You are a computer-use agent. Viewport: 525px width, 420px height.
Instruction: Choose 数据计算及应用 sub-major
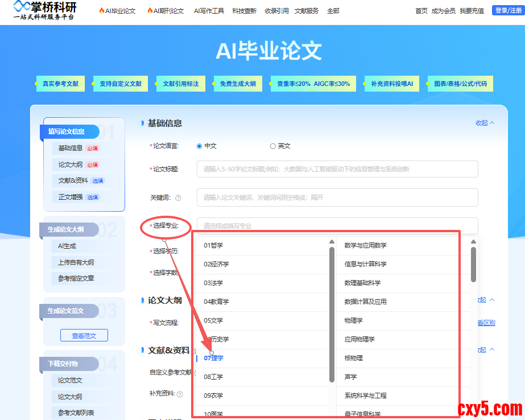coord(403,302)
